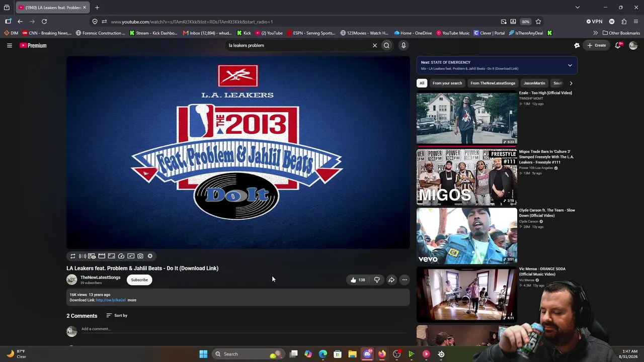Show more bookmarks with the chevron overflow
The image size is (644, 362).
[595, 33]
